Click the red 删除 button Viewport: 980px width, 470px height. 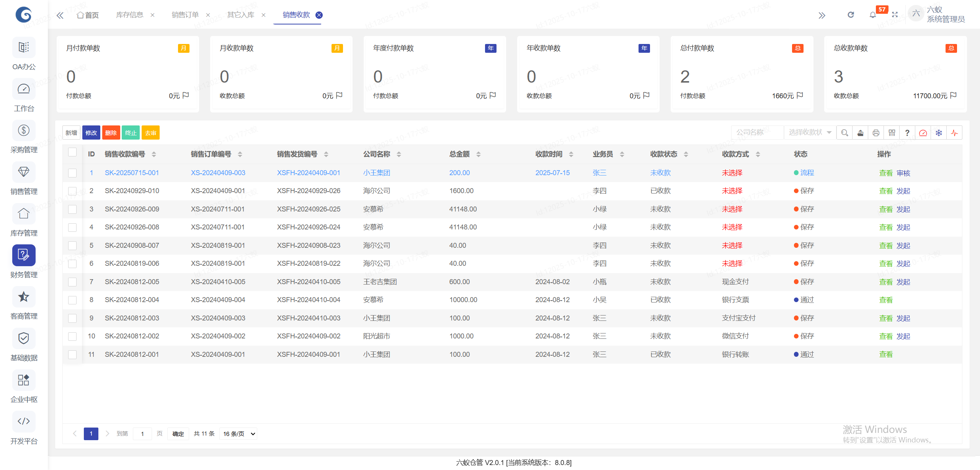(x=111, y=133)
